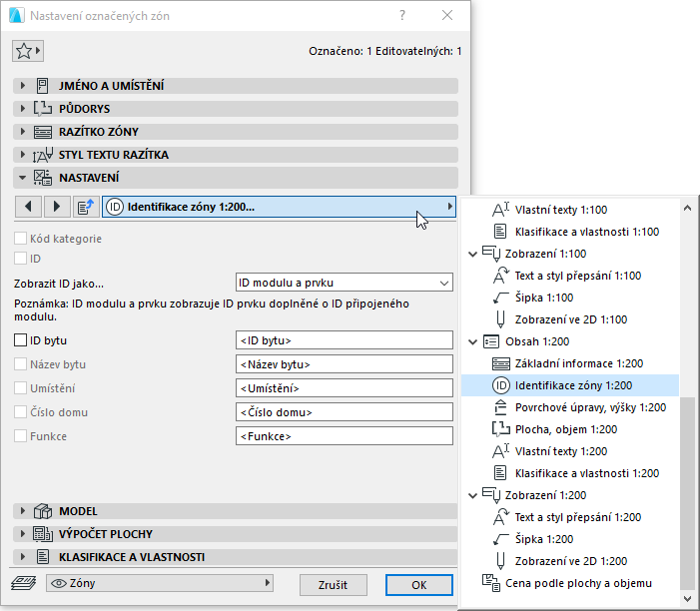Open the Favorites star button
The image size is (700, 611).
[x=28, y=51]
